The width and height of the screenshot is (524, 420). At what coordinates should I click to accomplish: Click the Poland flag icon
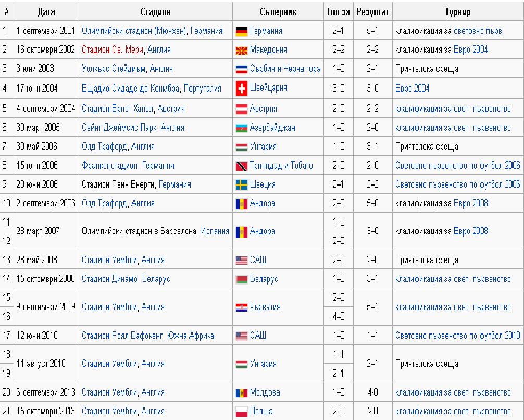click(241, 411)
